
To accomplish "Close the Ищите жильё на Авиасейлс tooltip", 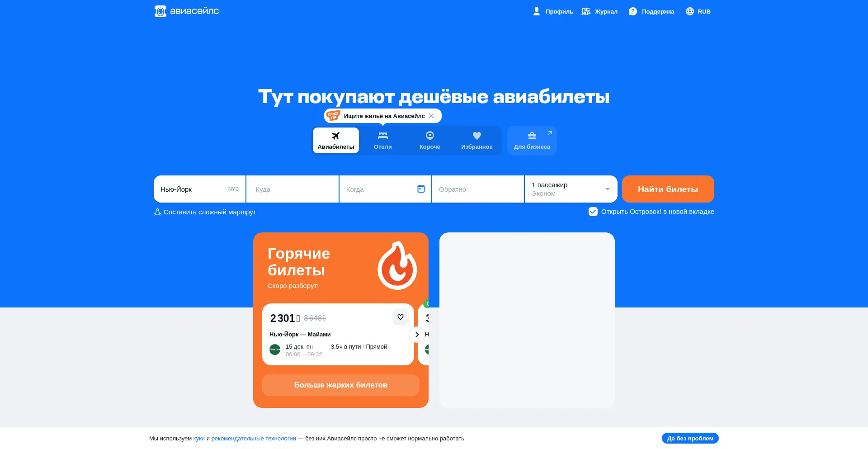I will tap(431, 116).
